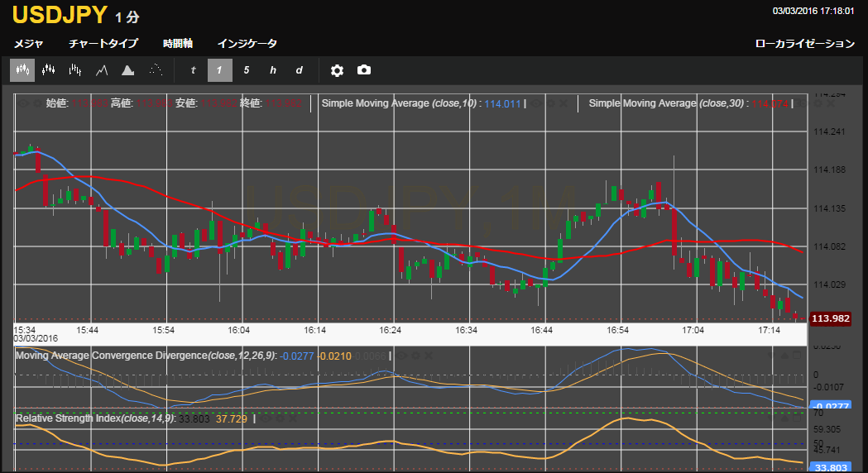Viewport: 868px width, 473px height.
Task: Toggle visibility eye for OHLC price series
Action: pos(24,103)
